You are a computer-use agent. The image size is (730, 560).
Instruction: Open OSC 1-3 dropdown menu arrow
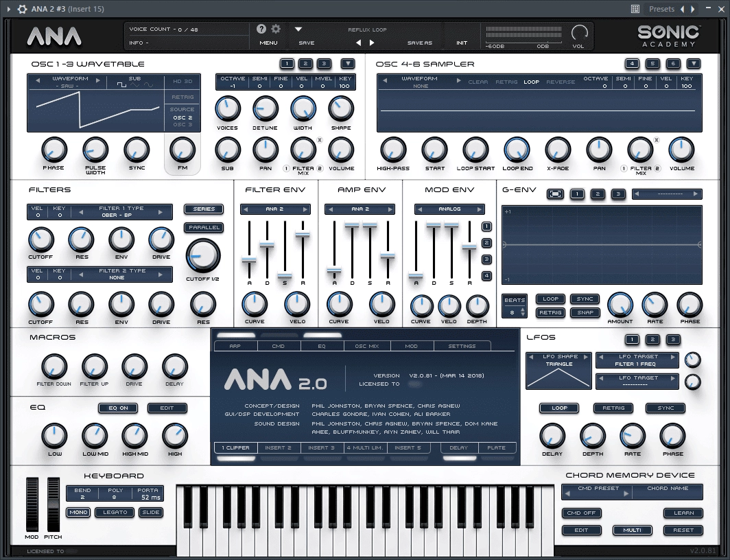(x=348, y=64)
